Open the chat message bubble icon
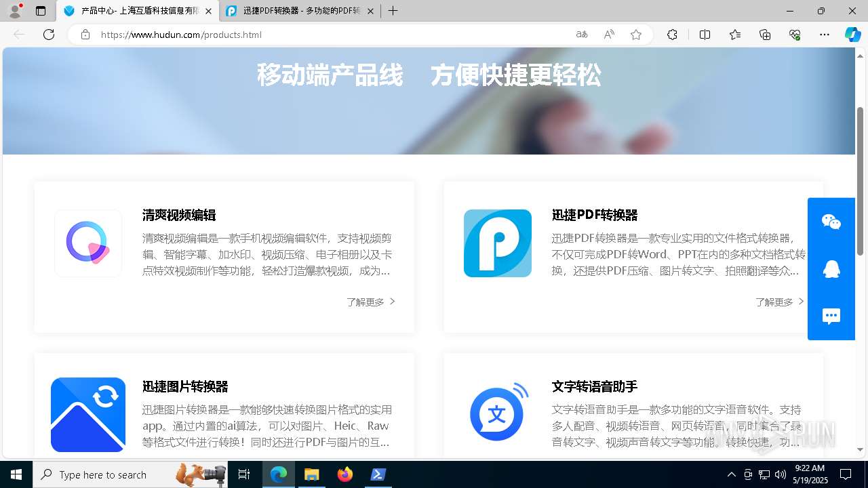 point(831,317)
